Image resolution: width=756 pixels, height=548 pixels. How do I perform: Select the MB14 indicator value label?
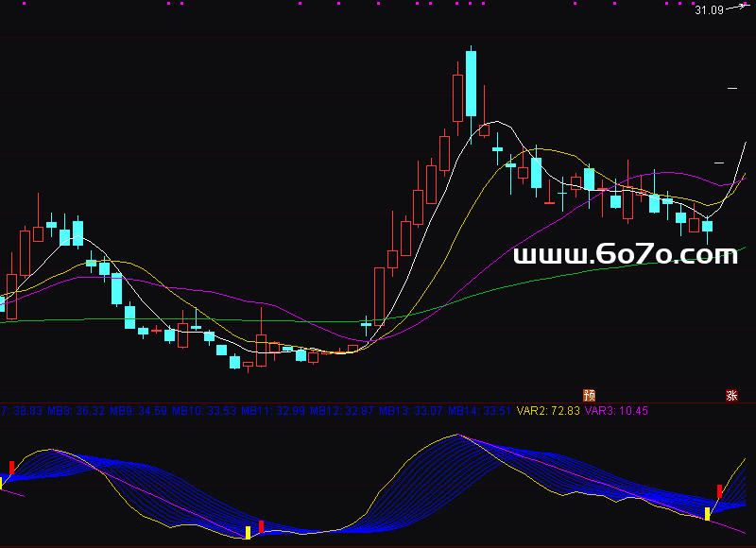pos(480,411)
